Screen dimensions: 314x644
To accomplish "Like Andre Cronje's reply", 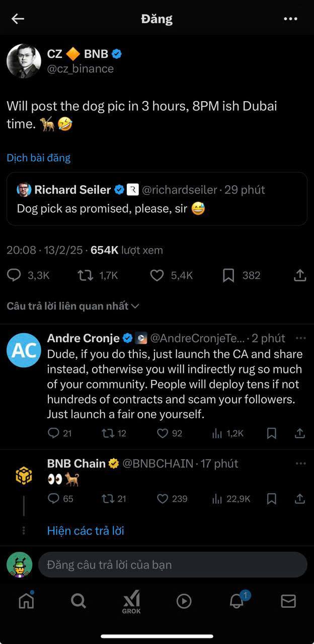I will [x=163, y=433].
